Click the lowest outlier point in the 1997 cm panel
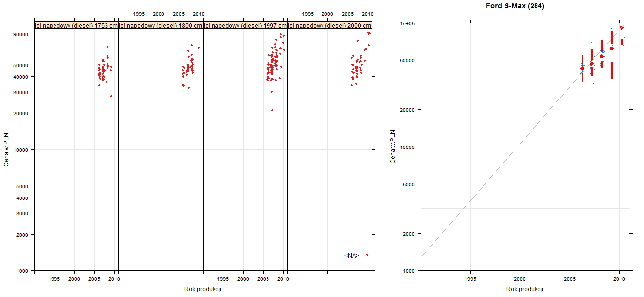The width and height of the screenshot is (644, 297). [x=272, y=110]
